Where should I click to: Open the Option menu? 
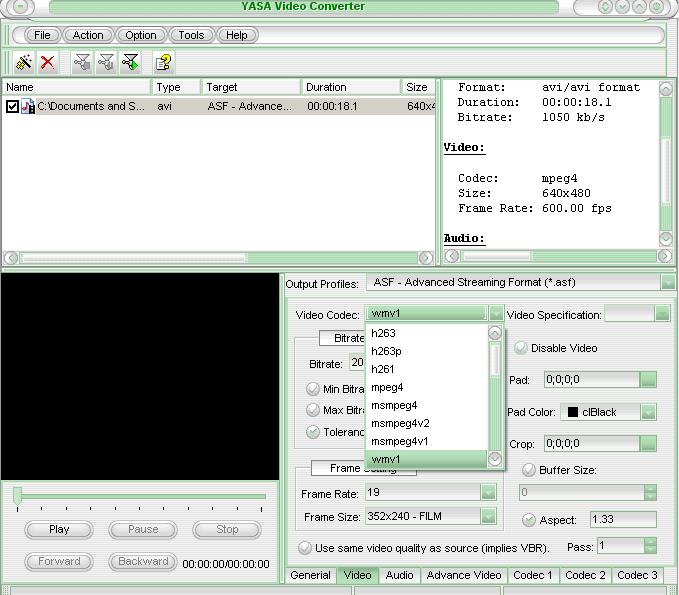[x=141, y=35]
